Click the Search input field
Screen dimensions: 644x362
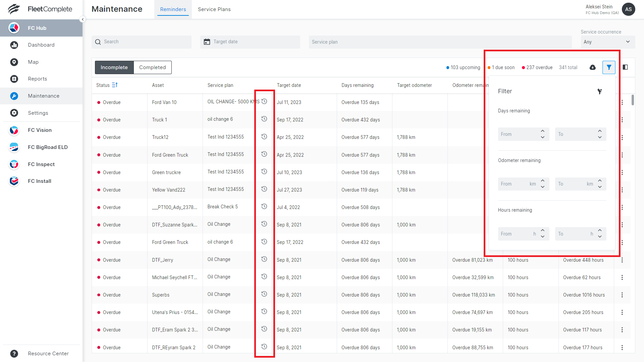[x=141, y=42]
